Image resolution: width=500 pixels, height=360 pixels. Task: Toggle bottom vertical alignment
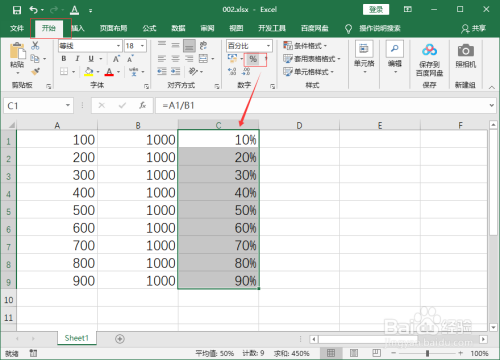(189, 46)
